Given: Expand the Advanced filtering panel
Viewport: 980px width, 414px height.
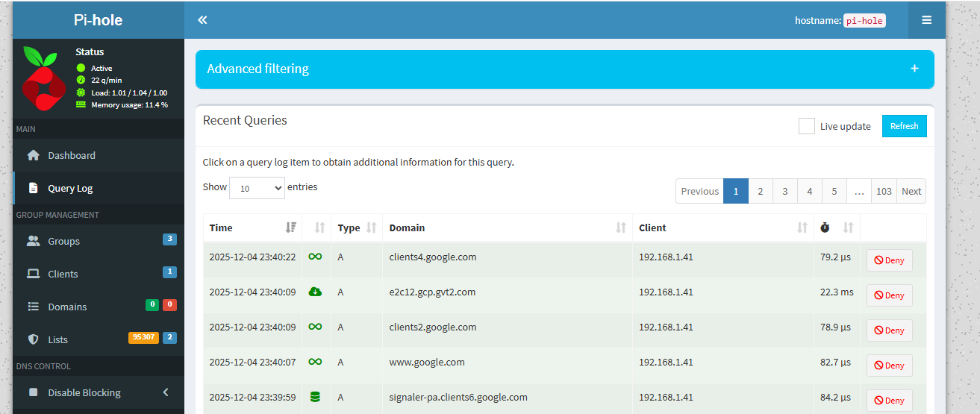Looking at the screenshot, I should click(564, 69).
